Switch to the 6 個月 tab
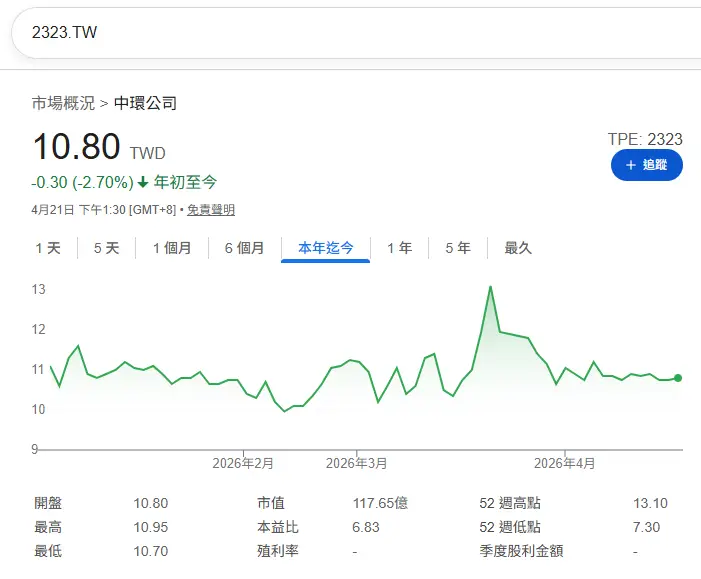This screenshot has height=579, width=701. 245,248
